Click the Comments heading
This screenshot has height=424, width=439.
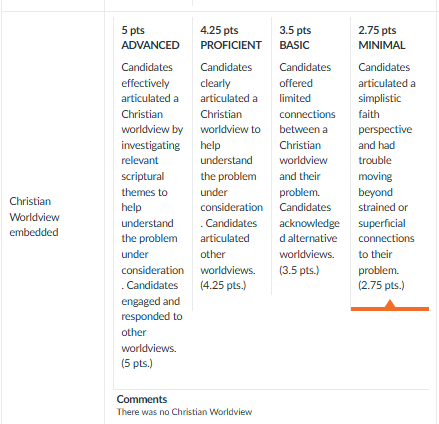coord(142,399)
